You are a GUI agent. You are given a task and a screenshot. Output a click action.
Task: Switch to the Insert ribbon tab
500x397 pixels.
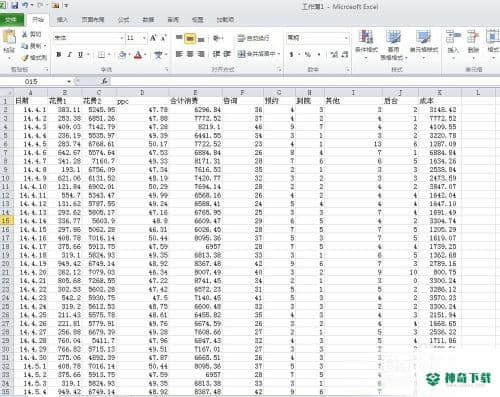(62, 20)
